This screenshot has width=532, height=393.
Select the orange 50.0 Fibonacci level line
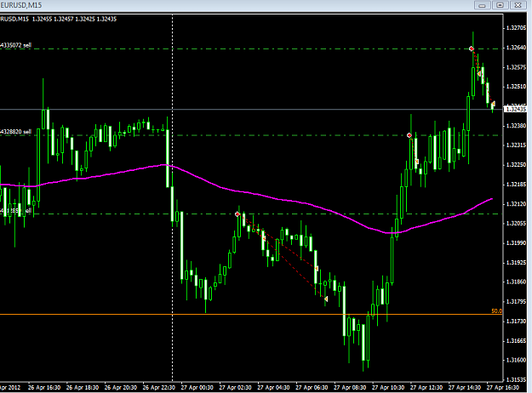(x=251, y=315)
